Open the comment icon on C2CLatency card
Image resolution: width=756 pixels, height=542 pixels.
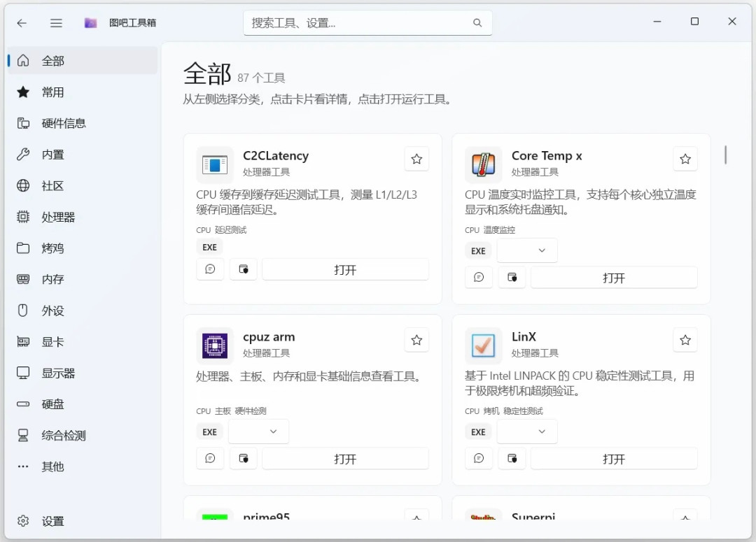click(210, 269)
